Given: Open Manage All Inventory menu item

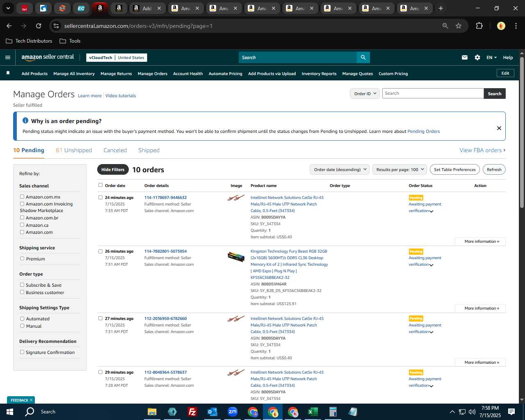Looking at the screenshot, I should coord(74,74).
